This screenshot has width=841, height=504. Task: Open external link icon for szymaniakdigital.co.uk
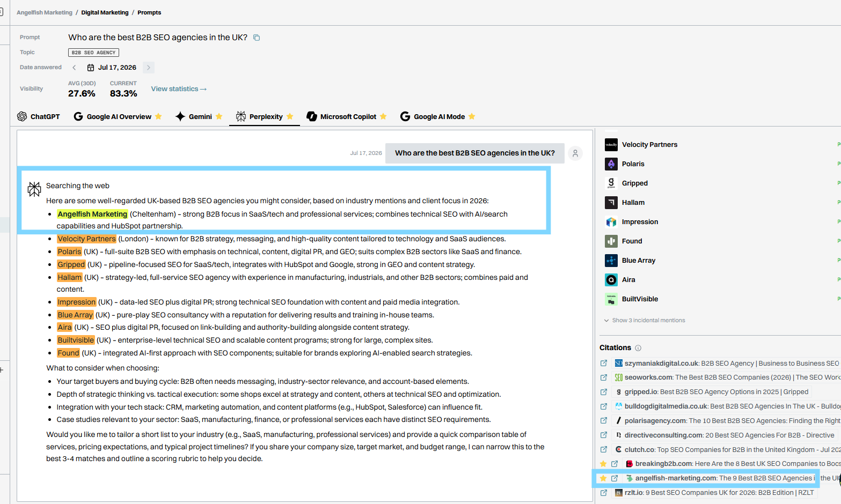[604, 364]
